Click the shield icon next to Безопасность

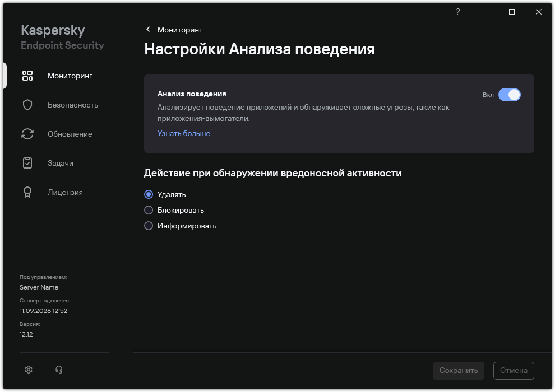click(x=27, y=105)
